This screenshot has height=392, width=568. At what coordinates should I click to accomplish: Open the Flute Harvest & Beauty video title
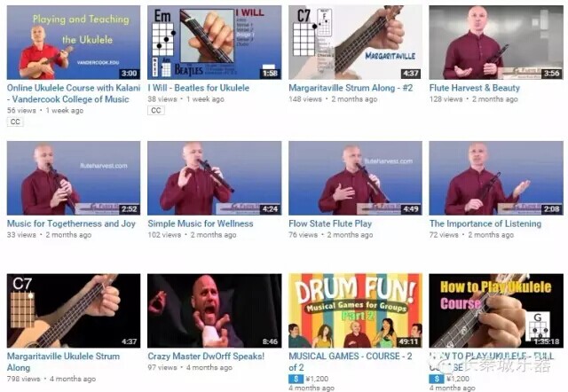tap(475, 88)
